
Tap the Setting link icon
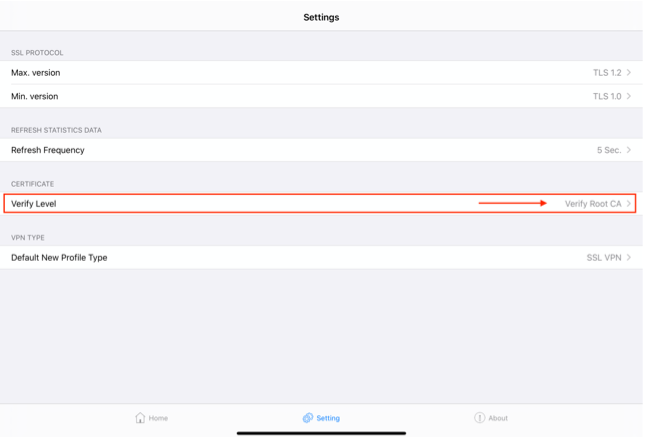[308, 418]
